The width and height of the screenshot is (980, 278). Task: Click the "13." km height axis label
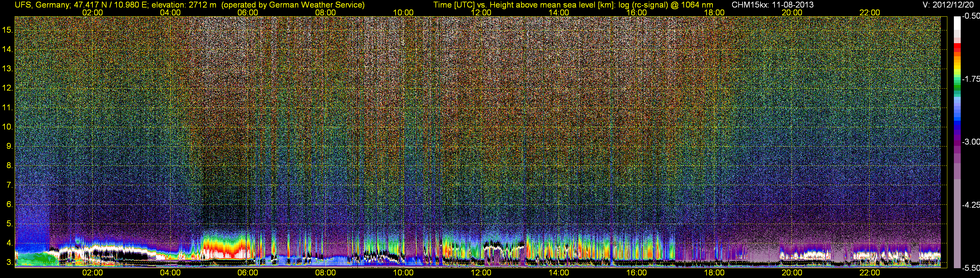pos(7,69)
